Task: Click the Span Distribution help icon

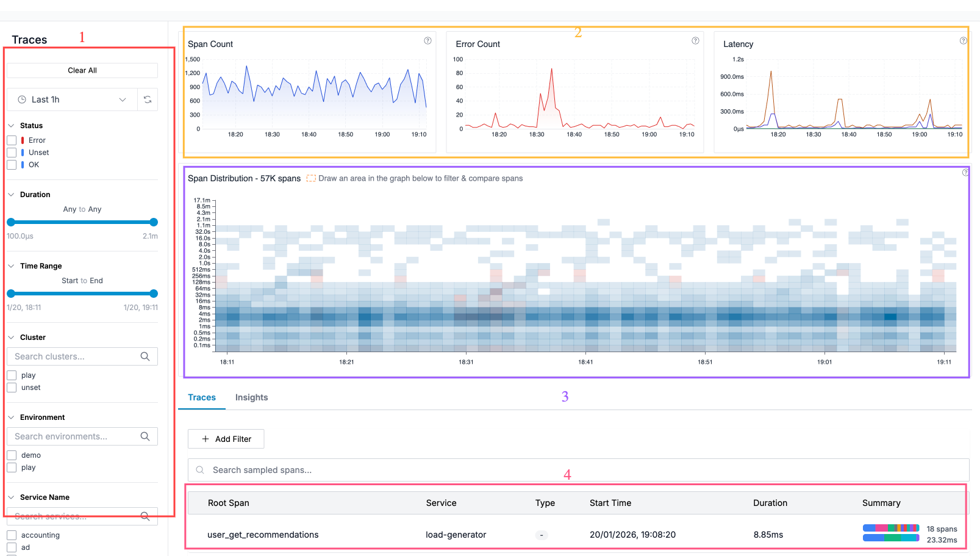Action: point(965,173)
